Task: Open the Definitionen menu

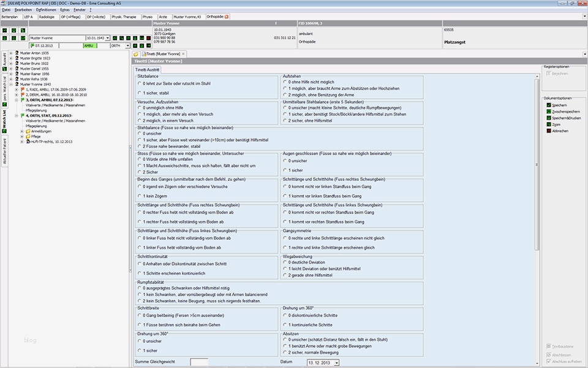Action: [x=46, y=10]
